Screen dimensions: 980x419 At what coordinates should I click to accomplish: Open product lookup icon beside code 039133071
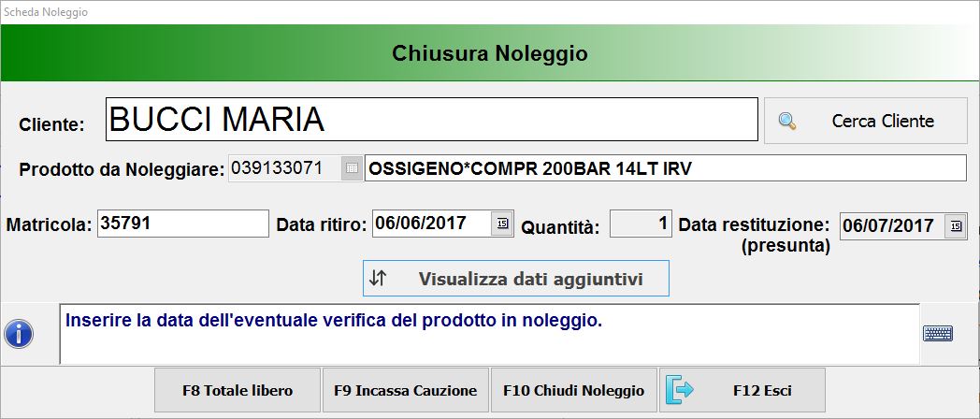(352, 168)
